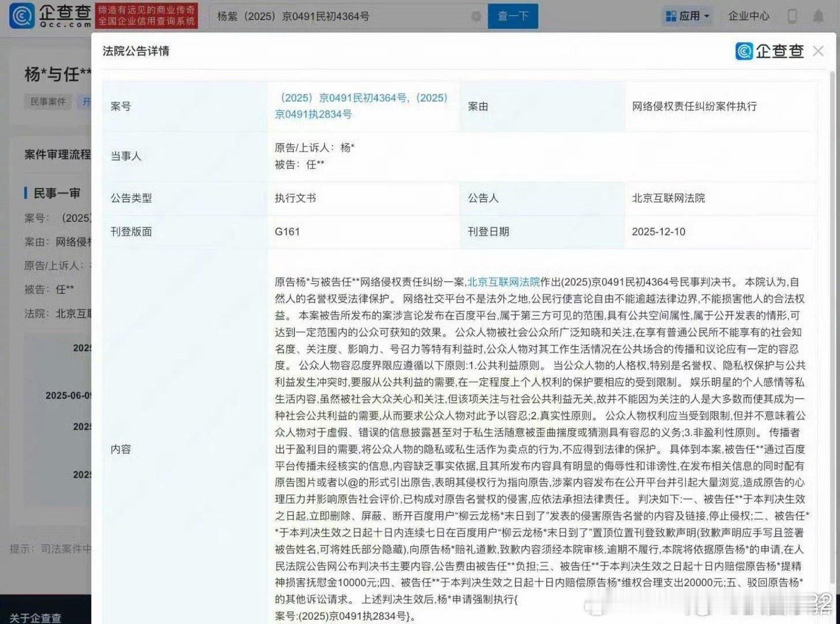
Task: Select the 民事案件 tag behind the dialog
Action: (x=48, y=102)
